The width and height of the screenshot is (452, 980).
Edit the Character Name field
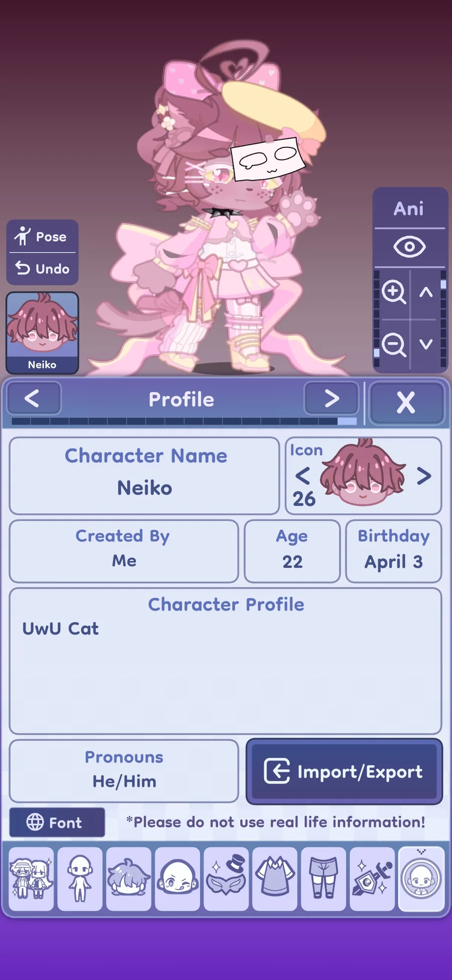coord(145,475)
